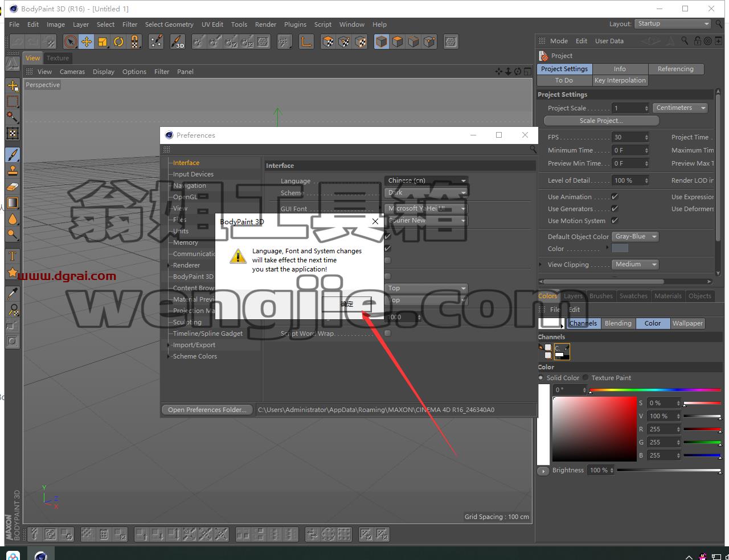Switch to the Swatches tab
This screenshot has width=729, height=560.
point(633,296)
